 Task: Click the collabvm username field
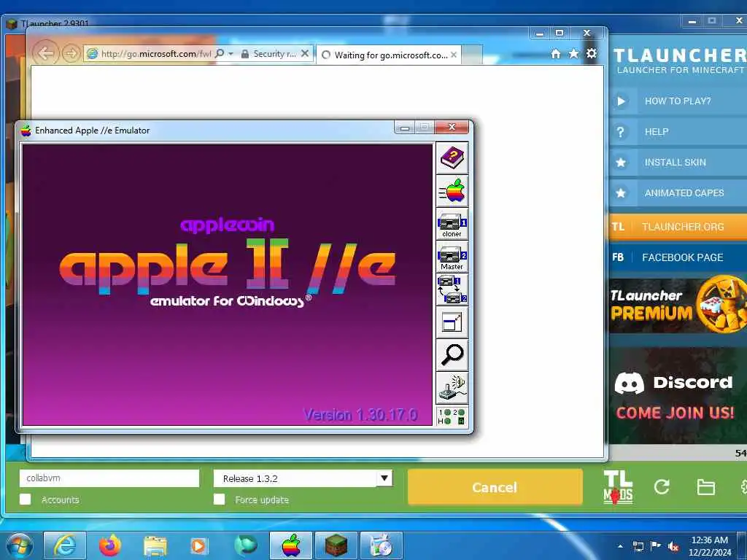[109, 478]
